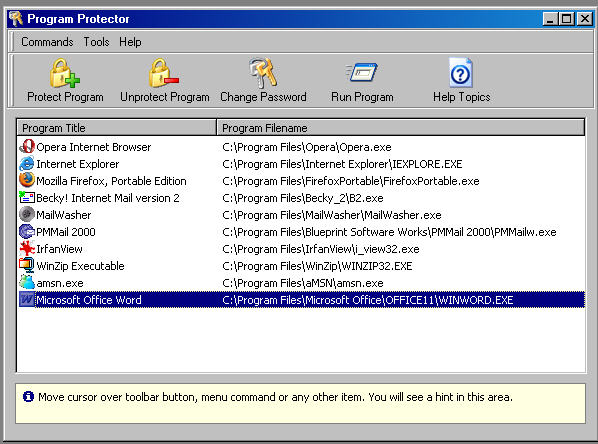Launch the Run Program toolbar icon

[362, 72]
